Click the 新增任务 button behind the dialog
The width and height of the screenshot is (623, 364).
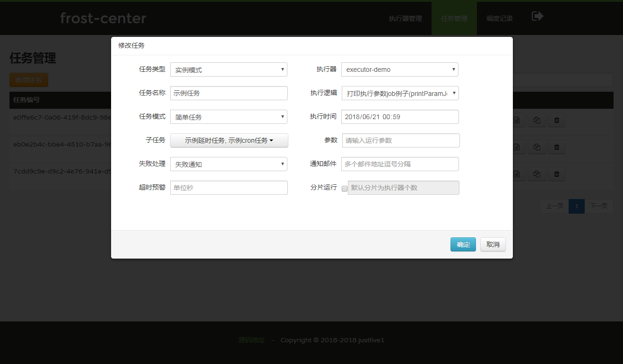(x=29, y=80)
